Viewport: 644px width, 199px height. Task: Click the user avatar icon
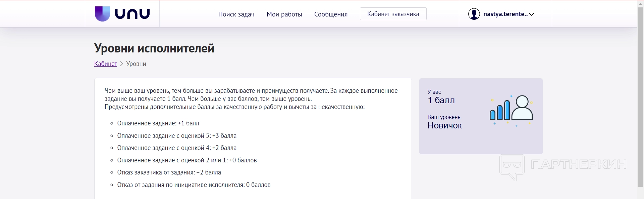(474, 14)
